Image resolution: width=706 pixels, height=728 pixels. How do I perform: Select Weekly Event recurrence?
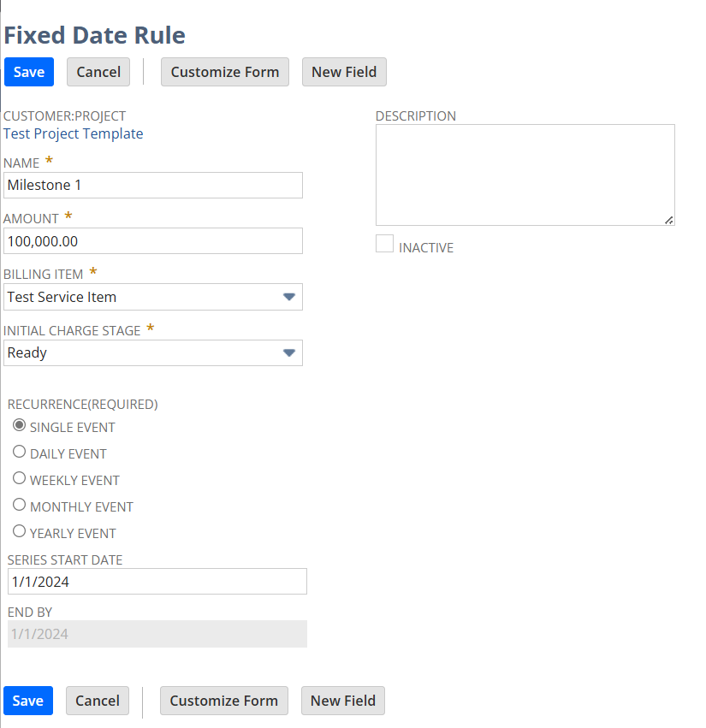pos(19,479)
